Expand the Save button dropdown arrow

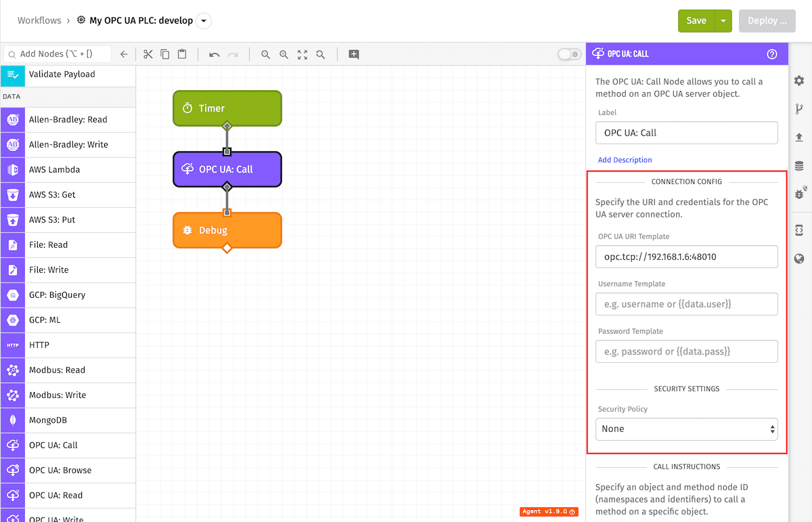[x=723, y=21]
